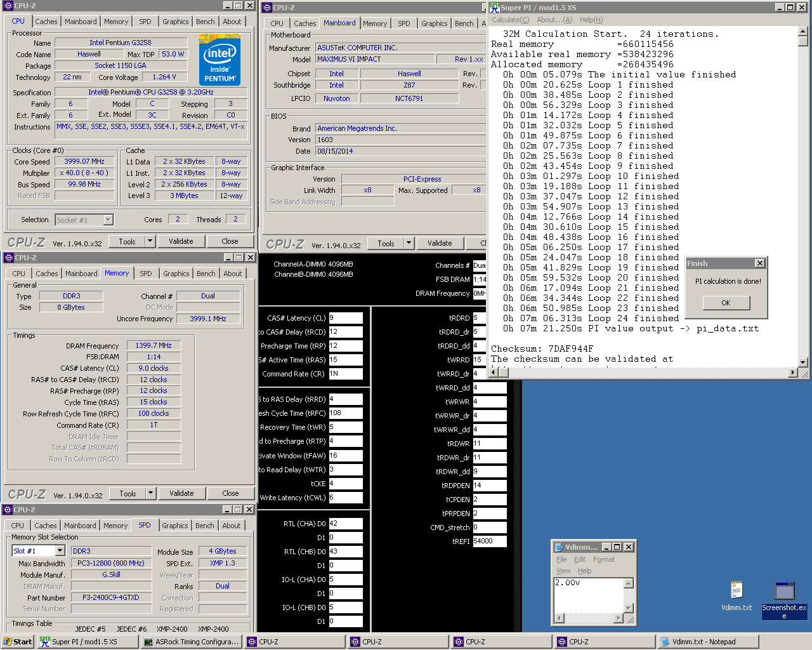
Task: Expand the Socket #1 selection dropdown
Action: 108,220
